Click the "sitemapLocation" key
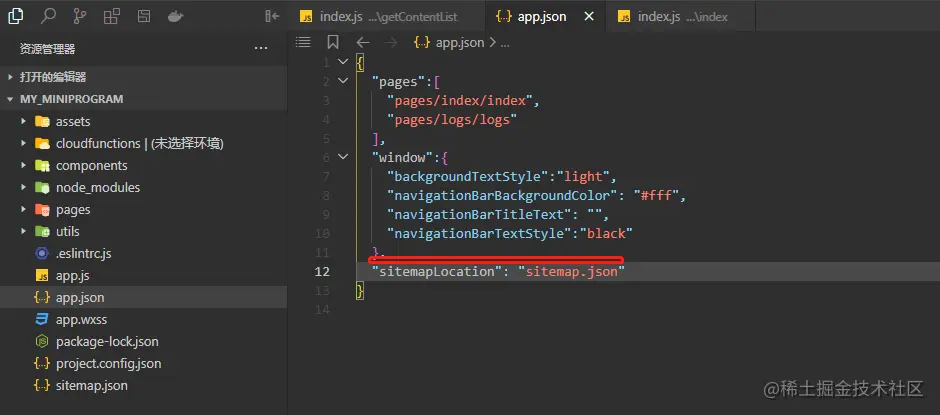The height and width of the screenshot is (415, 940). tap(436, 272)
